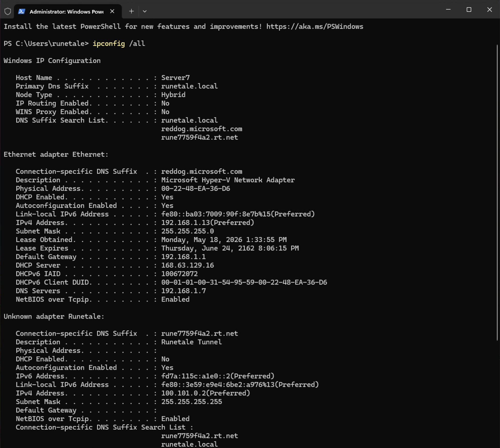Click Microsoft Hyper-V Network Adapter description
The height and width of the screenshot is (448, 500).
click(228, 180)
